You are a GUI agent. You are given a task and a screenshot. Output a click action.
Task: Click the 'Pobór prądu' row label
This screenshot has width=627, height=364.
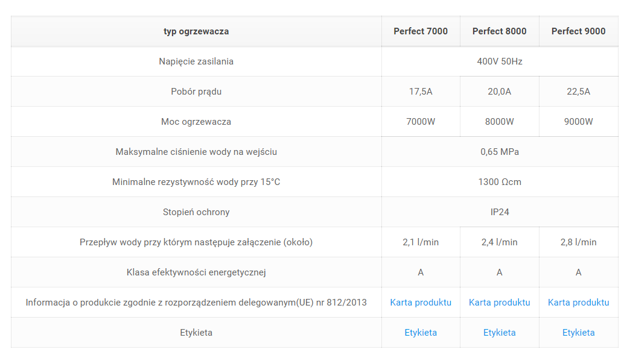pos(196,92)
